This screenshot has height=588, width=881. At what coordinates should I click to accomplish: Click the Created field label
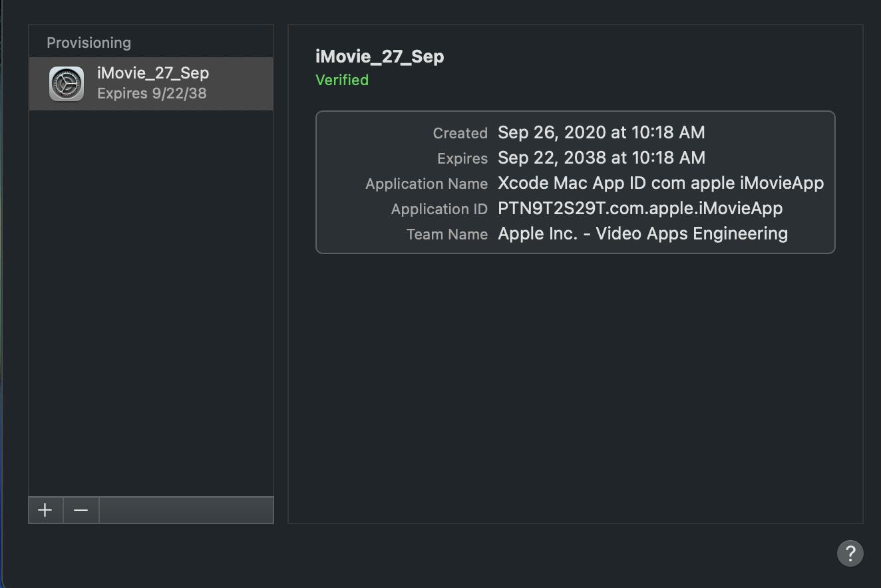(x=460, y=133)
